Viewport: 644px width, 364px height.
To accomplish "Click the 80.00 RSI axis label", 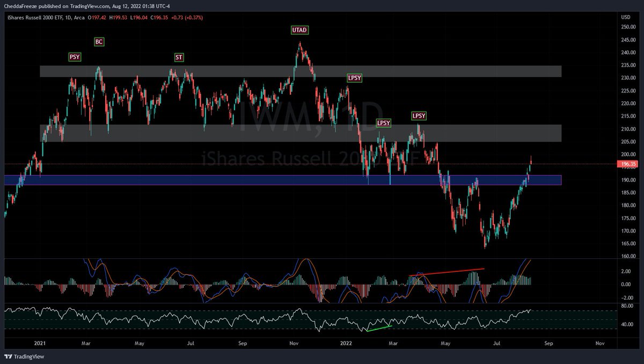I will point(627,307).
